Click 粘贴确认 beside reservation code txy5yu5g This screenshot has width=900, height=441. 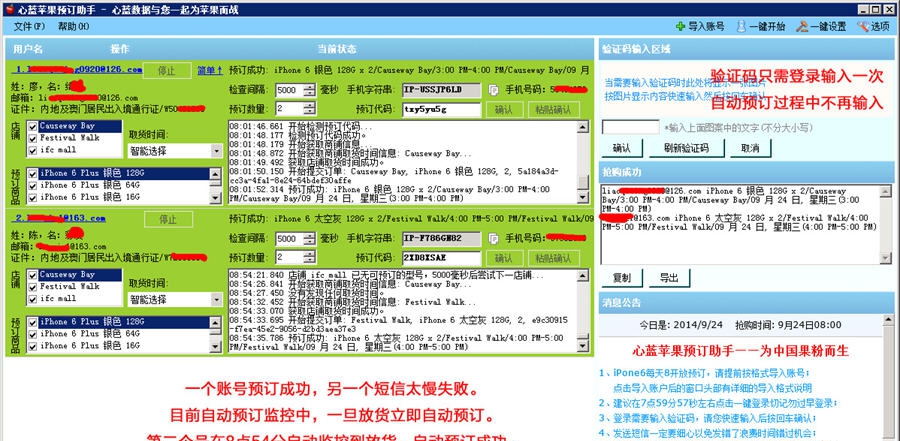tap(553, 110)
